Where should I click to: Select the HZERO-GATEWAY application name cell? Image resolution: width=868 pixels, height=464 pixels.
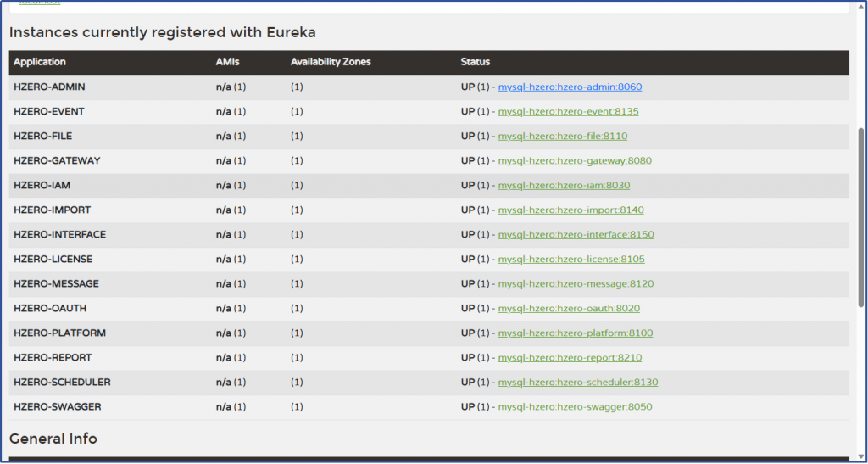pos(57,160)
